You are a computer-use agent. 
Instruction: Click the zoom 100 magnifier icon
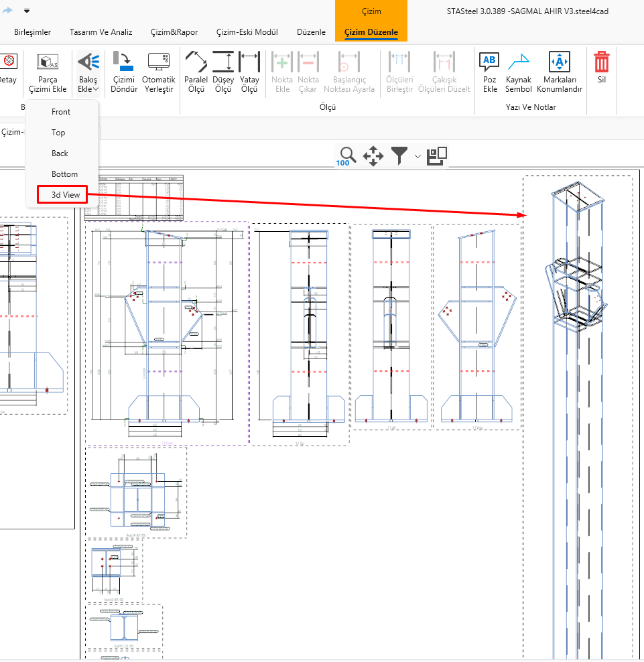tap(347, 156)
